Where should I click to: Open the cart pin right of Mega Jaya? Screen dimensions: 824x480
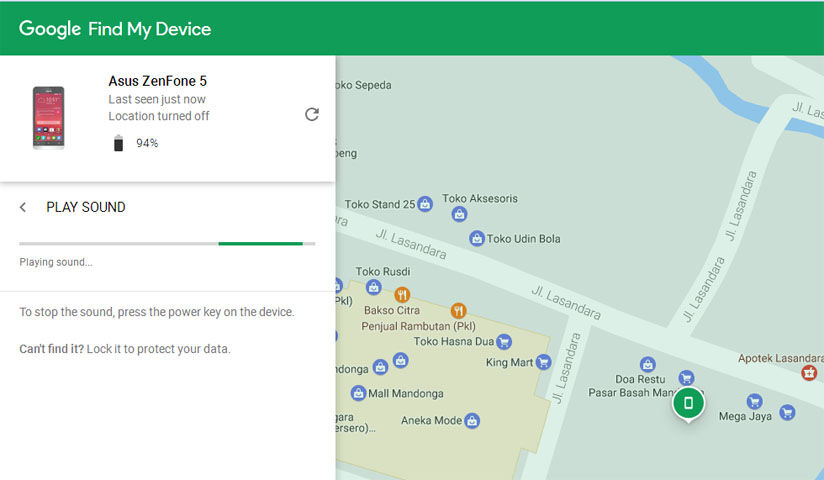pyautogui.click(x=787, y=412)
